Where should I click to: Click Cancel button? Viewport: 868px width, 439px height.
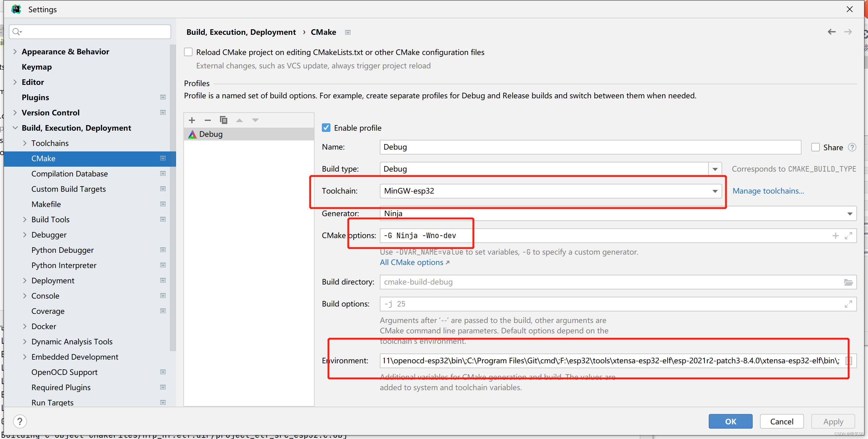[x=781, y=421]
